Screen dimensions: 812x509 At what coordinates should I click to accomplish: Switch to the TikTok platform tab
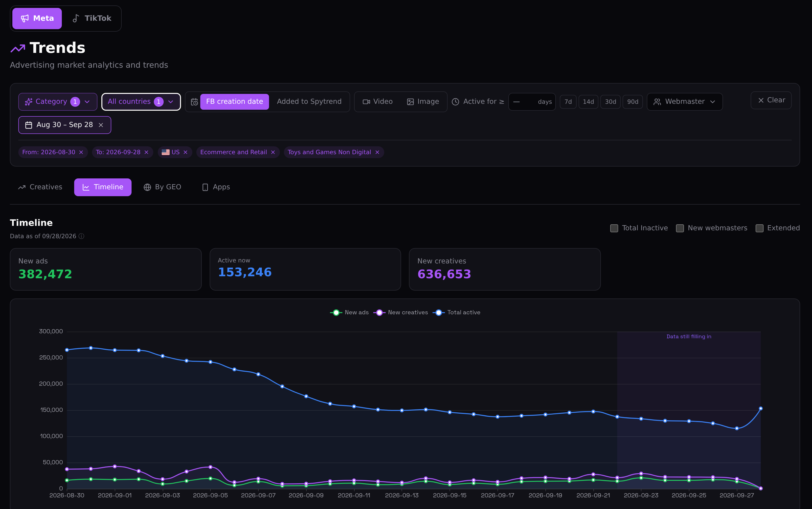pyautogui.click(x=92, y=18)
